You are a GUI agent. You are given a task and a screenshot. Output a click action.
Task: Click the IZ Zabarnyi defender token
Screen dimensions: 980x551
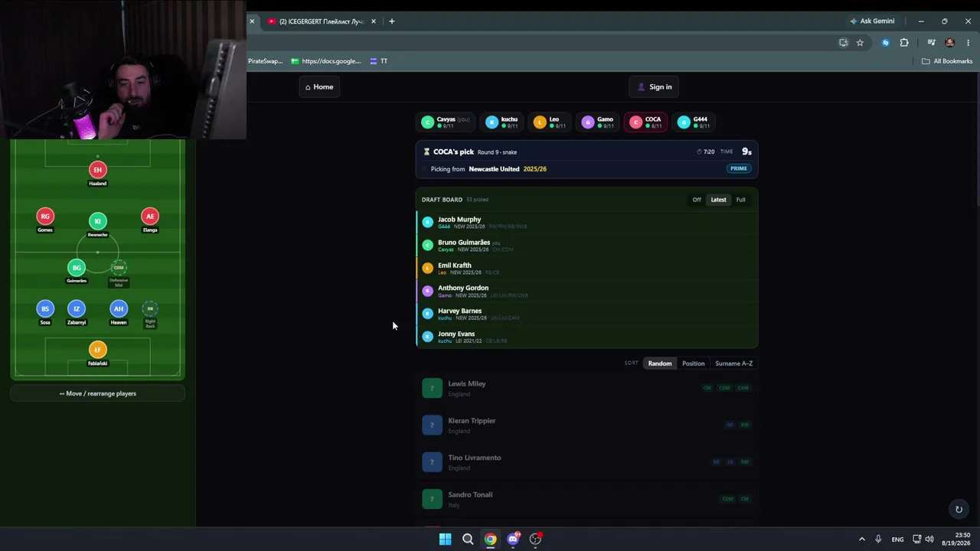77,308
